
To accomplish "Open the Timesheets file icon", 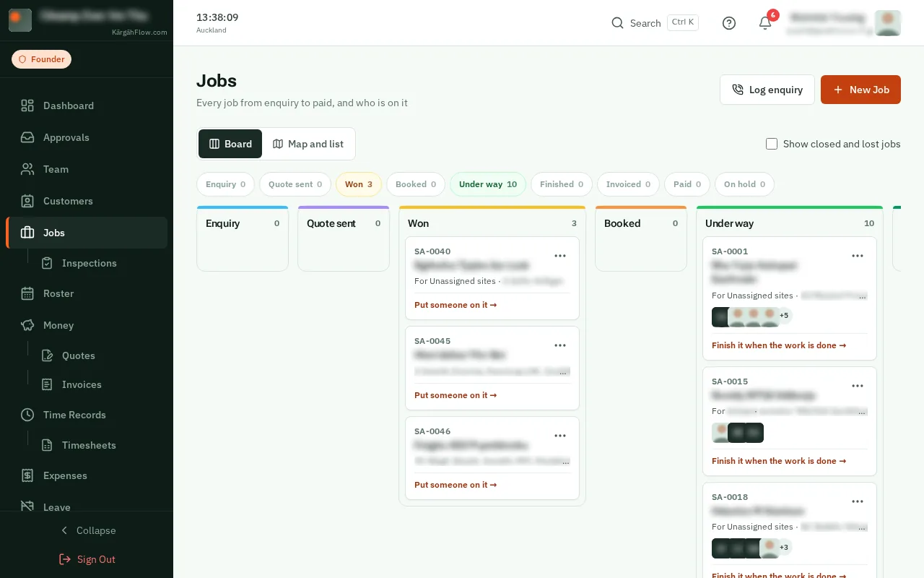I will 47,445.
